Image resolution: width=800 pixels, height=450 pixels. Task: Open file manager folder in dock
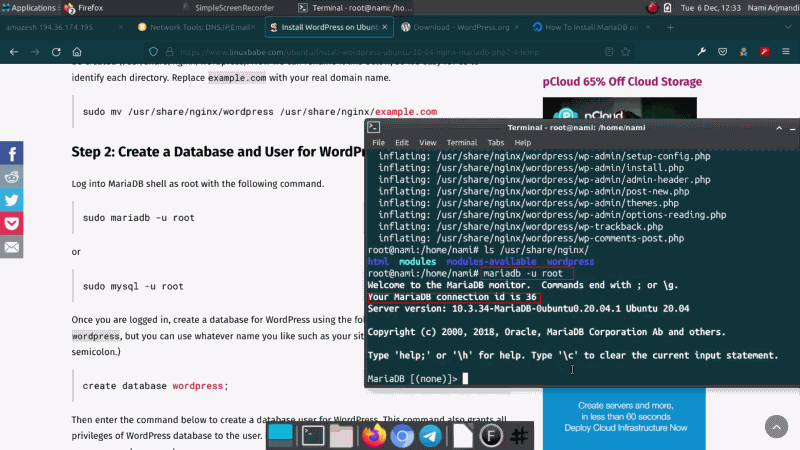coord(341,436)
